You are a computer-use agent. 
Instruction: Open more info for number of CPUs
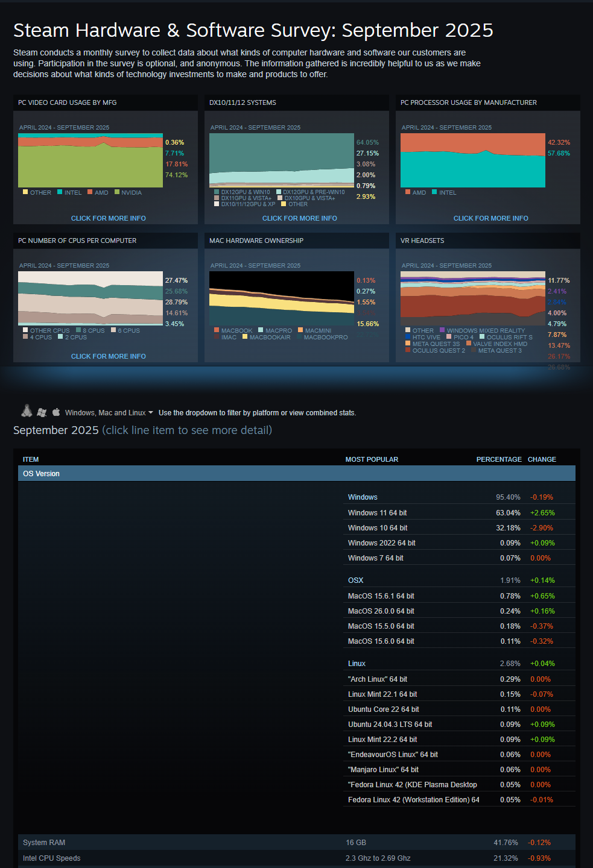click(x=109, y=356)
